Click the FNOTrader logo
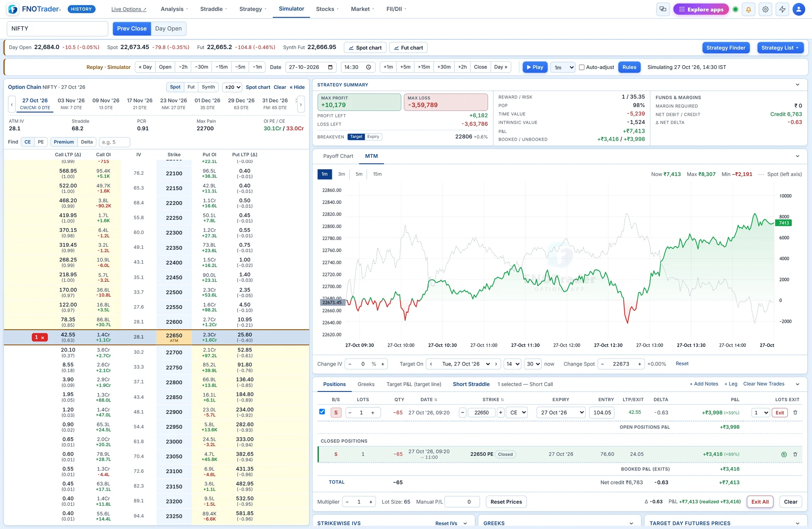Viewport: 812px width, 529px height. point(34,9)
